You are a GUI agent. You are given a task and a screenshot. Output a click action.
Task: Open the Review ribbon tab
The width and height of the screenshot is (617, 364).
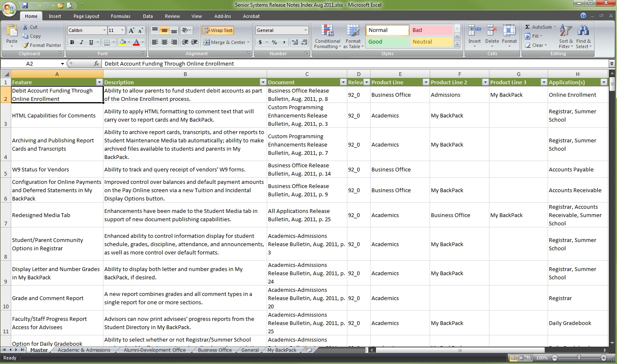(x=172, y=16)
